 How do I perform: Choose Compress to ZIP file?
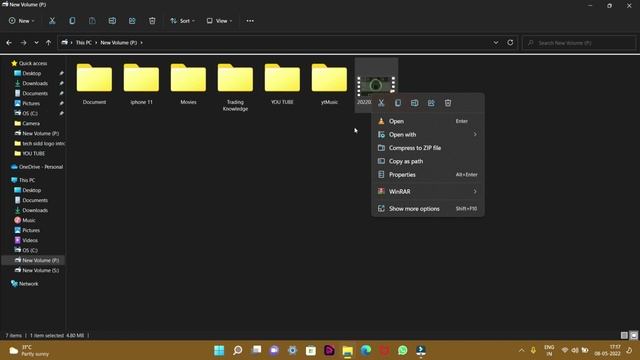(427, 148)
